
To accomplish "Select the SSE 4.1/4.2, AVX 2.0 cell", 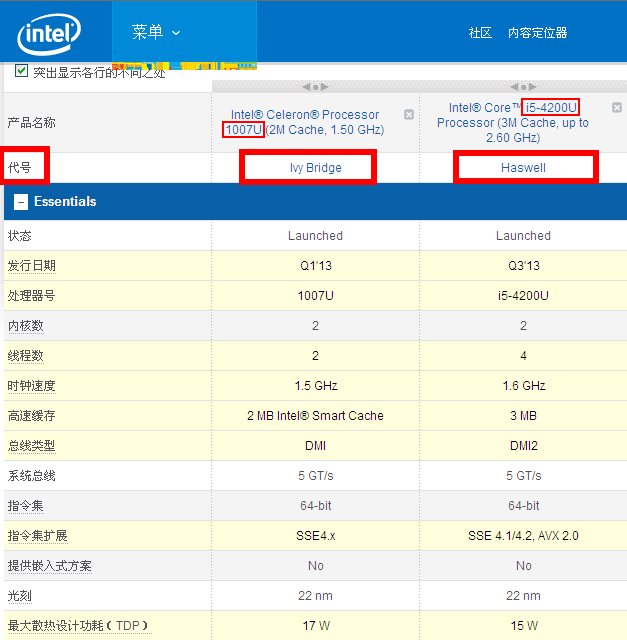I will tap(523, 536).
